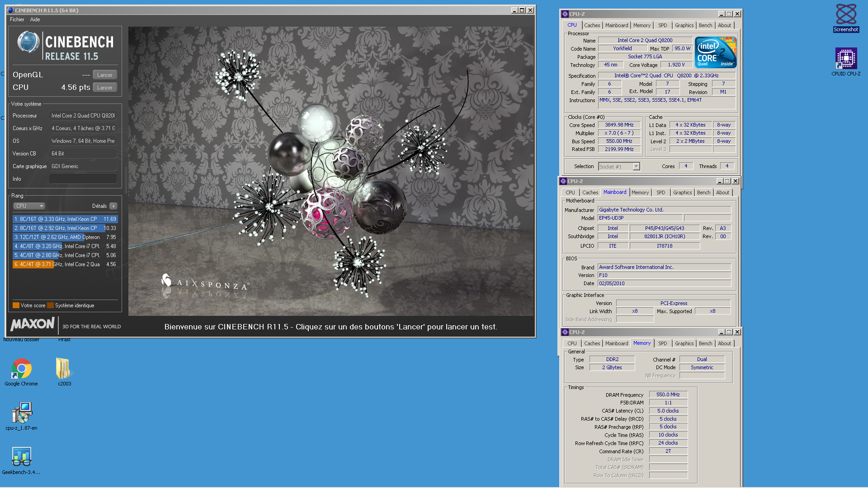Click the BIOS date 02/05/2010 field
Screen dimensions: 868x488
tap(664, 283)
